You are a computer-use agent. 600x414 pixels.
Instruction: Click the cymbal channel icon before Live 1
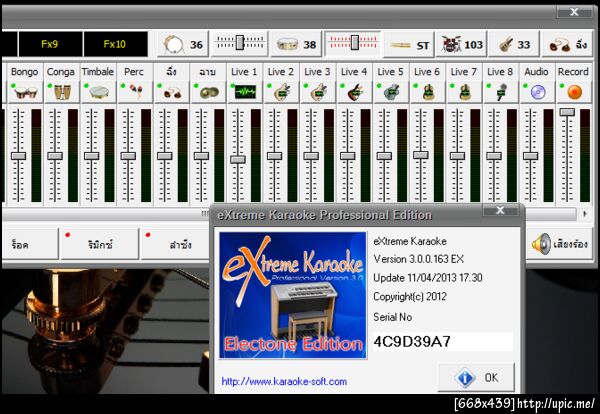pos(209,92)
